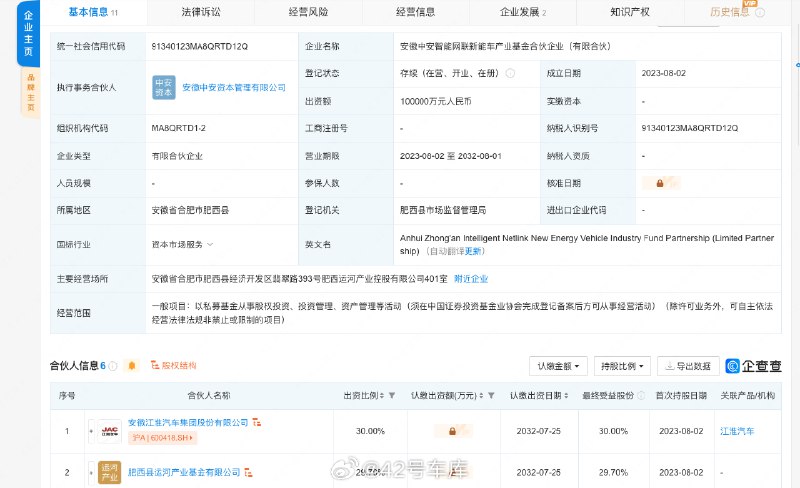The image size is (800, 488).
Task: Click lock icon in 核准日期 field
Action: coord(660,183)
